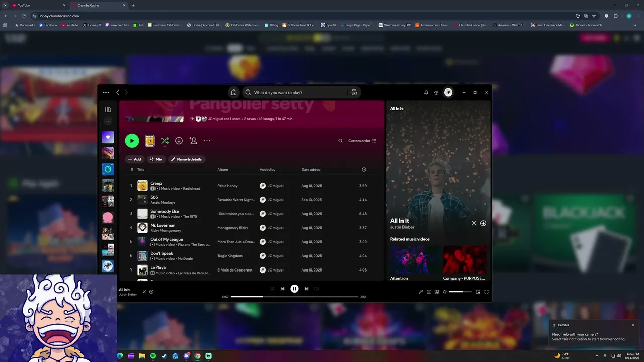The height and width of the screenshot is (362, 644).
Task: Play the playlist with the green button
Action: [x=132, y=141]
